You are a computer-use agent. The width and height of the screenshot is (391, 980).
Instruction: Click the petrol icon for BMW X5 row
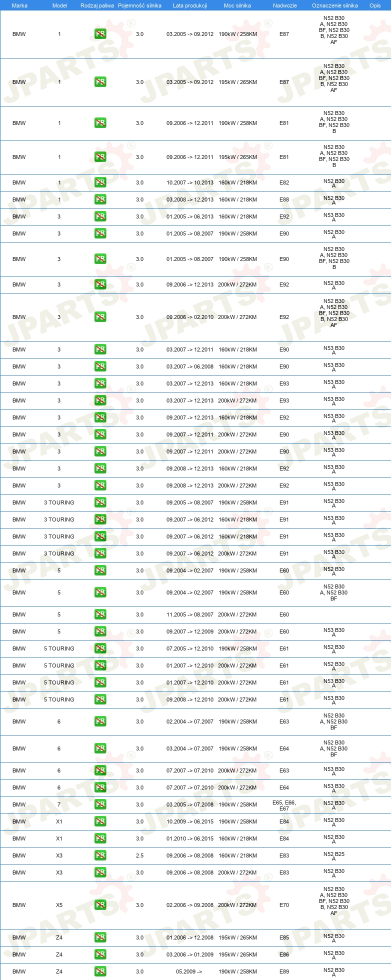pos(100,905)
